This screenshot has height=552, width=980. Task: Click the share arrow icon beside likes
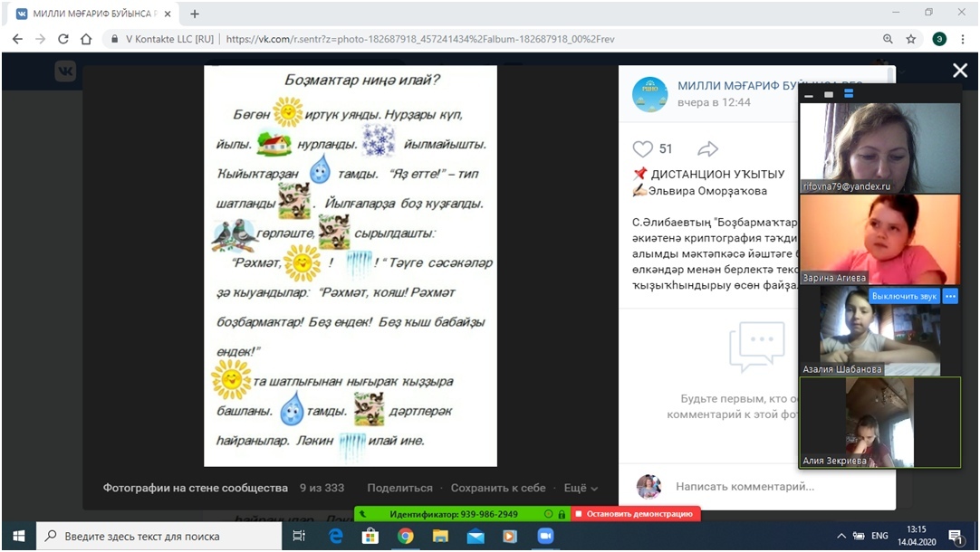pos(707,149)
